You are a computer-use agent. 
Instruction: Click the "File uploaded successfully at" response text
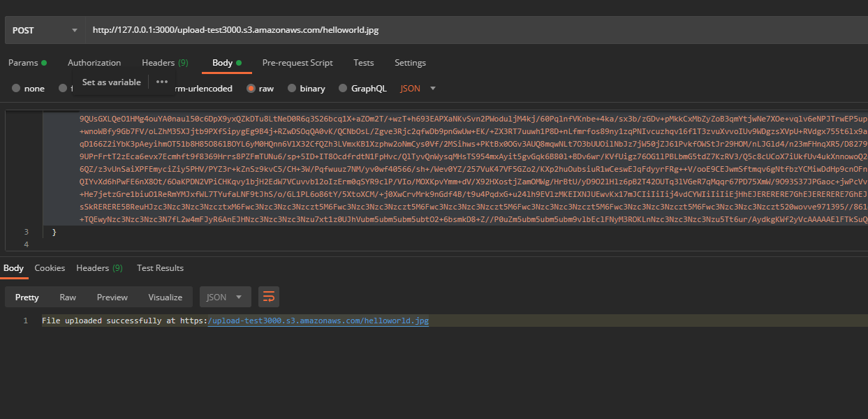110,321
